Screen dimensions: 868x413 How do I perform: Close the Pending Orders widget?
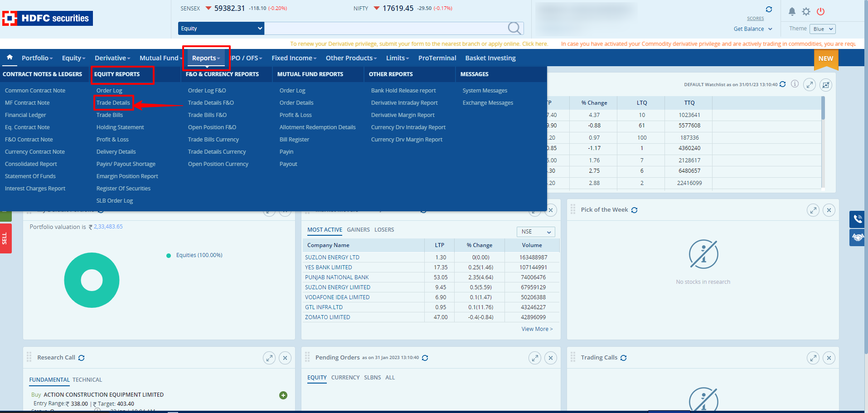tap(550, 358)
